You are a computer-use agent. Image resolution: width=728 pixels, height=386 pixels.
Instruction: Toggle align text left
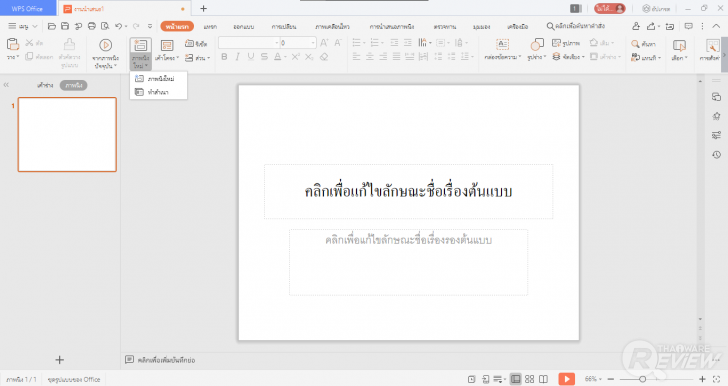click(356, 57)
